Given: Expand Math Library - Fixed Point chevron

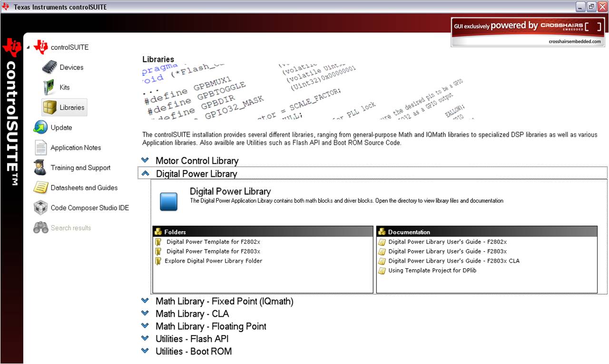Looking at the screenshot, I should [145, 301].
